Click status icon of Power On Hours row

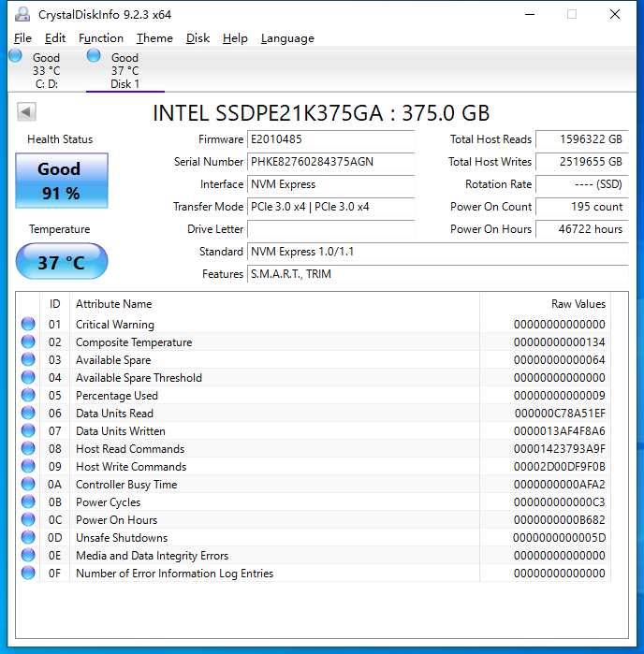28,519
